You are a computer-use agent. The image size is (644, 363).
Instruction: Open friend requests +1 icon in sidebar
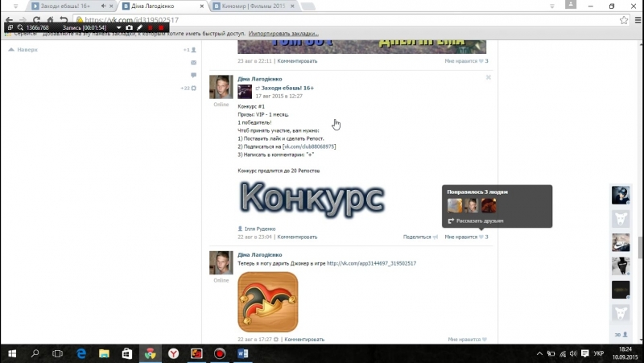pos(190,50)
